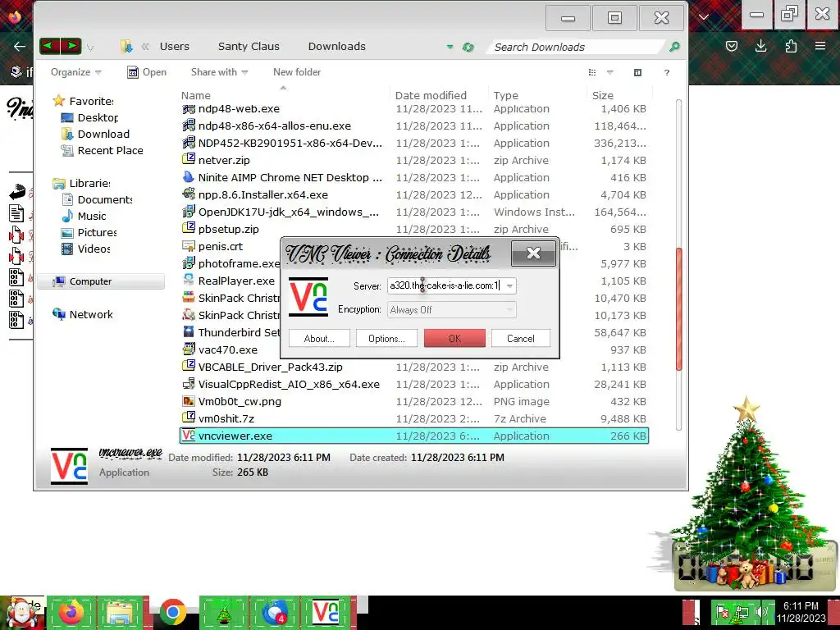The image size is (840, 630).
Task: Open the recent locations dropdown arrow
Action: 90,47
